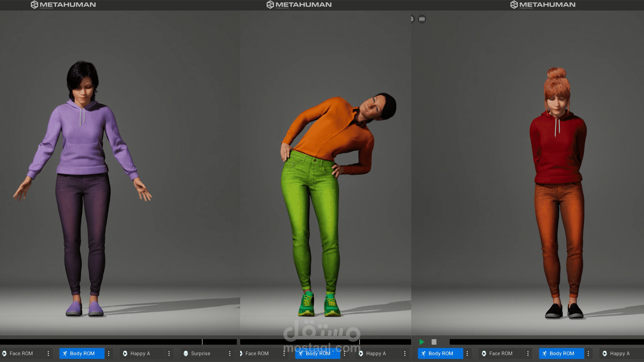Click the MetaHuman logo above orange-shirt character
The image size is (644, 362).
pos(299,5)
